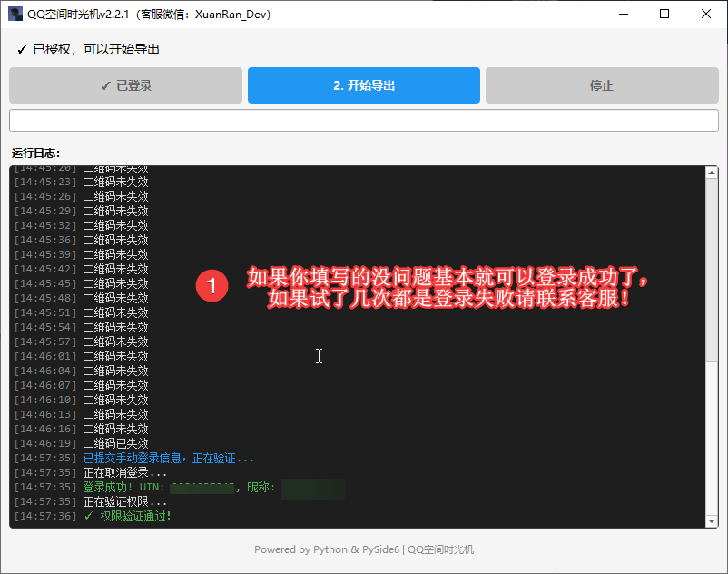This screenshot has height=574, width=728.
Task: Click the log scrollbar up arrow
Action: coord(712,172)
